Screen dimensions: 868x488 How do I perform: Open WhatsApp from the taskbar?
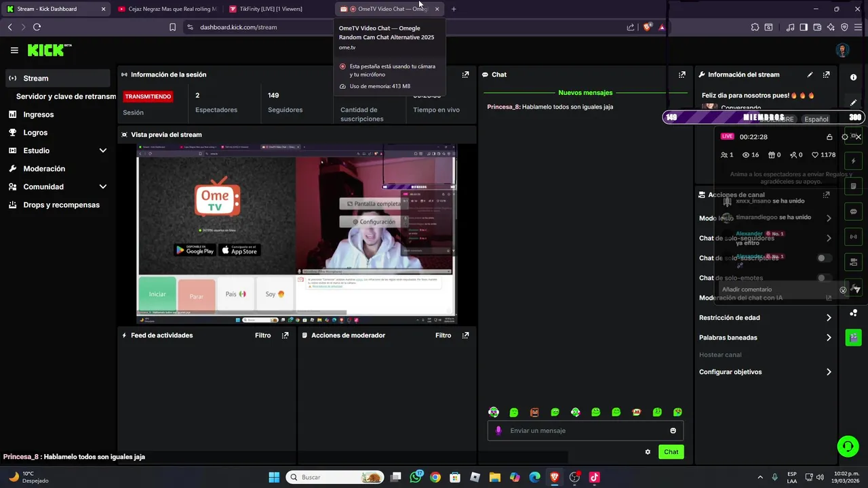point(416,477)
